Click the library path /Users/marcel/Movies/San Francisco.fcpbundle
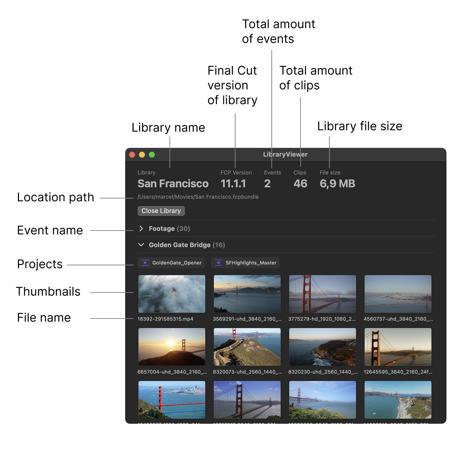Screen dimensions: 476x454 coord(198,197)
